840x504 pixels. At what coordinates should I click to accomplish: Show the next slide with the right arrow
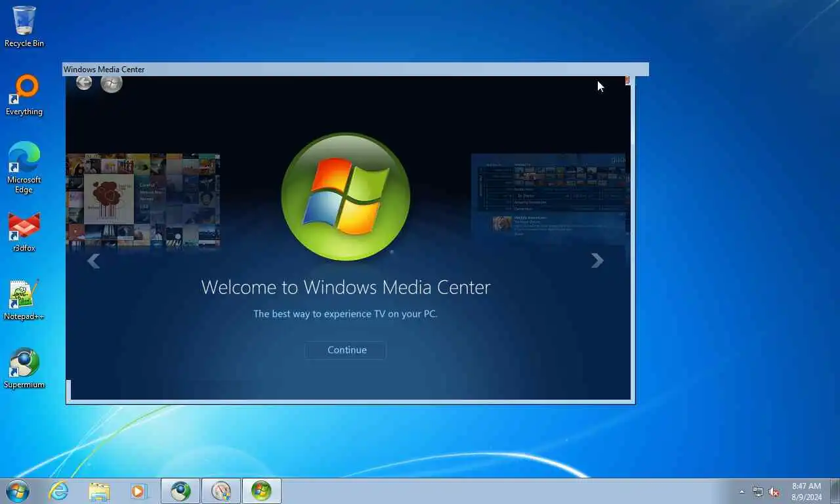(597, 261)
